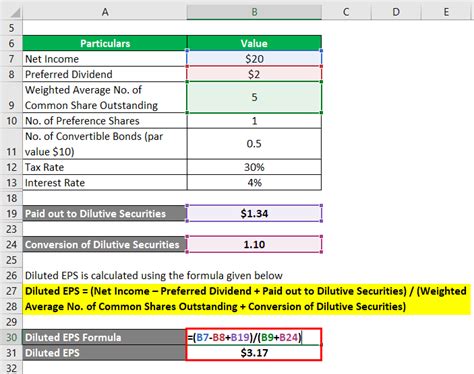Screen dimensions: 474x374
Task: Select the $20 net income value
Action: [x=254, y=59]
